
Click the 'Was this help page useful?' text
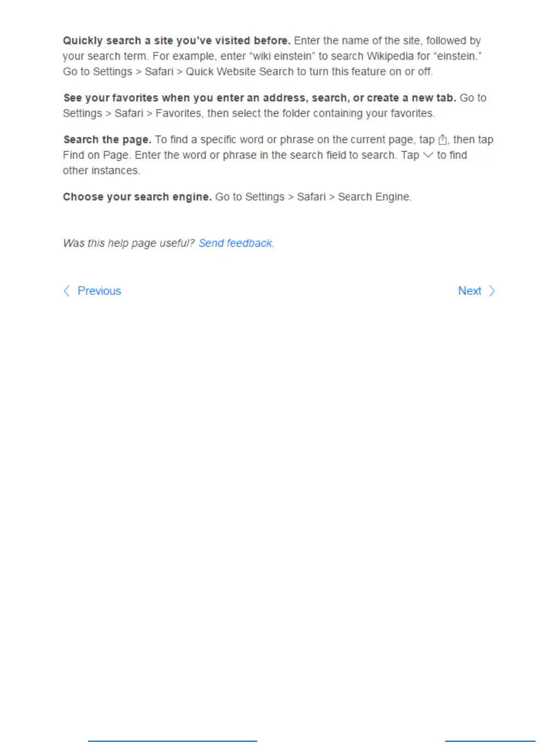click(x=129, y=243)
